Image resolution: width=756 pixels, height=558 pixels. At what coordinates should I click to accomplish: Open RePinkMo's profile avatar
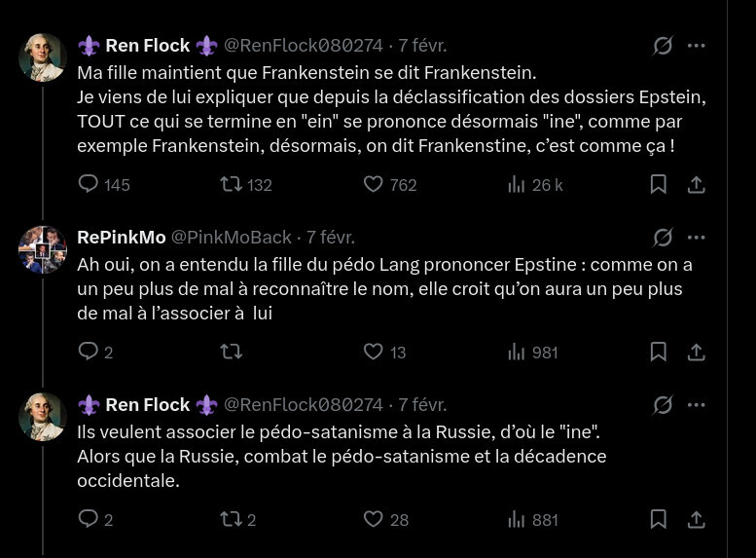pos(43,249)
